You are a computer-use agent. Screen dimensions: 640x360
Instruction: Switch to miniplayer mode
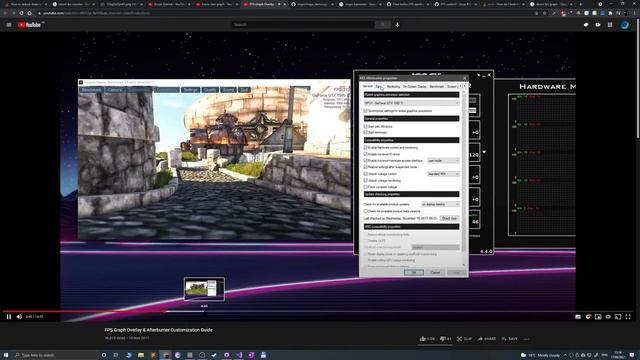[x=598, y=317]
